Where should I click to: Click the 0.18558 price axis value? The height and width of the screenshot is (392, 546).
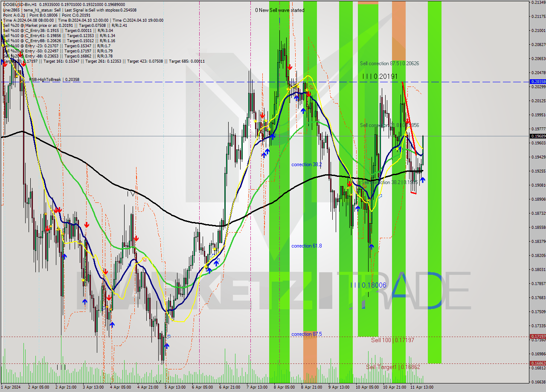pos(538,227)
